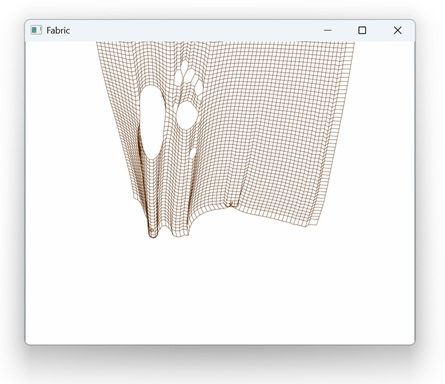
Task: Click the large oval tear in the cloth
Action: point(152,122)
